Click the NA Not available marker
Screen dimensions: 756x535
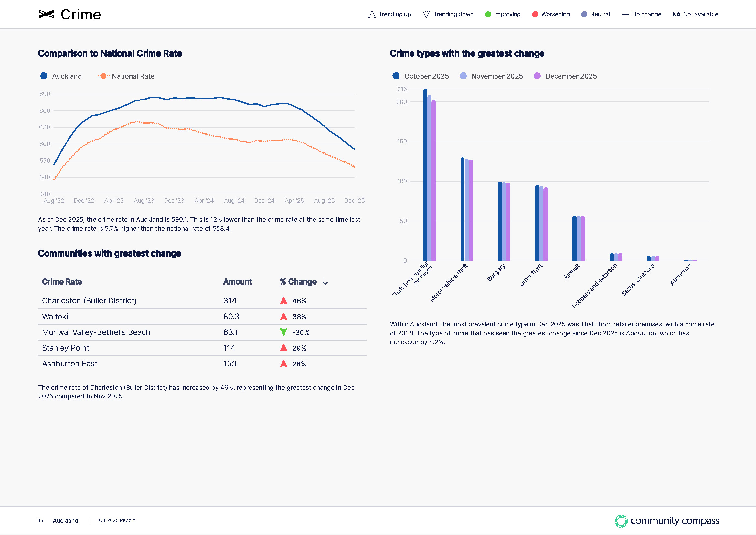pyautogui.click(x=676, y=15)
